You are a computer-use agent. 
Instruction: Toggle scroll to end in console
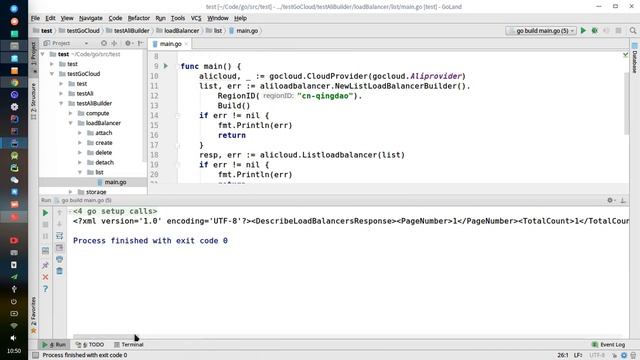[x=60, y=247]
